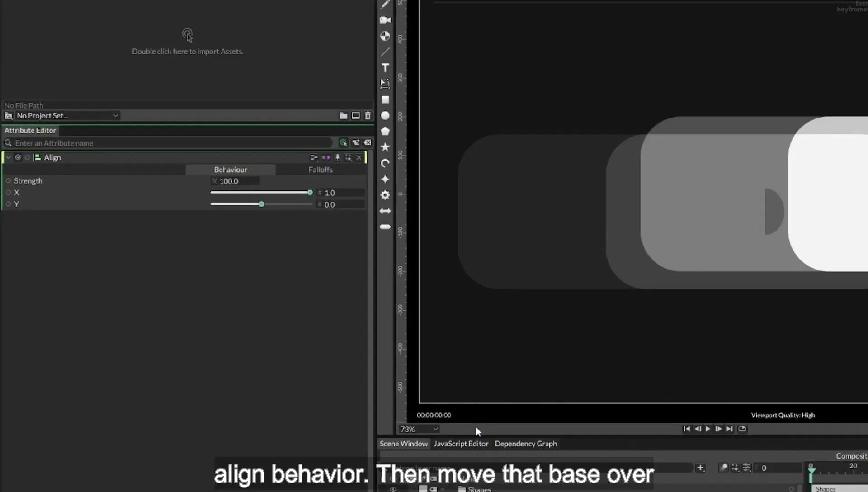Select the Polygon shape tool

pyautogui.click(x=385, y=131)
